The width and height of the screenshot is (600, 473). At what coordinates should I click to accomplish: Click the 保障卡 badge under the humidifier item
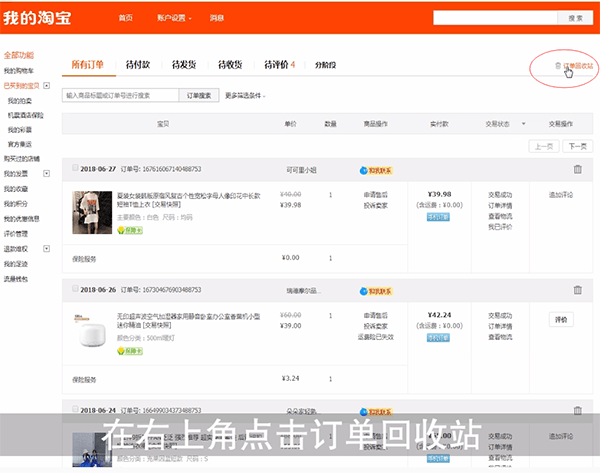pyautogui.click(x=130, y=350)
